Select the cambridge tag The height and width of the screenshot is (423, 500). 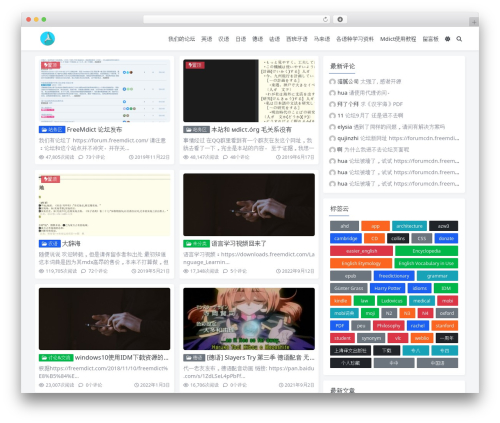click(x=346, y=238)
